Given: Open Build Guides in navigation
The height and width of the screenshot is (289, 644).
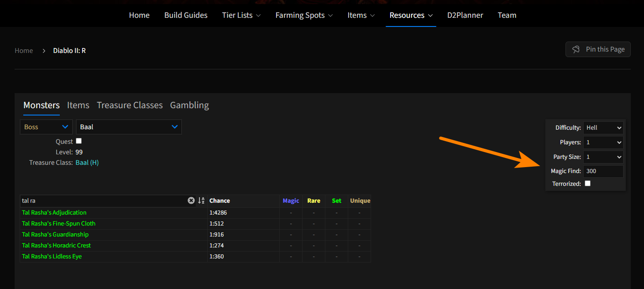Looking at the screenshot, I should tap(186, 15).
